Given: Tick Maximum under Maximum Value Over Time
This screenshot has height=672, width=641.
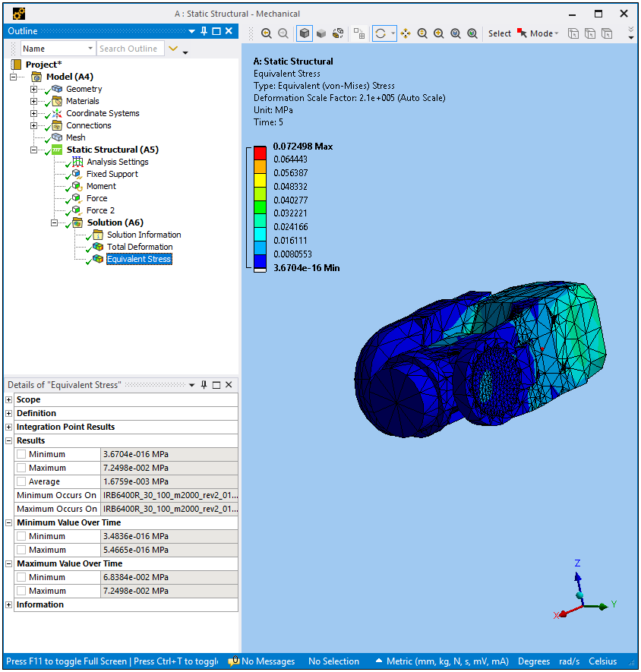Looking at the screenshot, I should 21,591.
